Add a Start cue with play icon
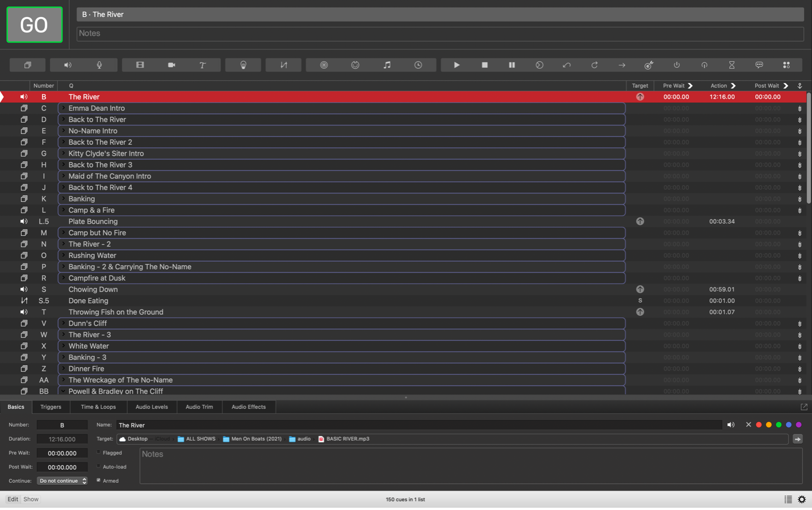Viewport: 812px width, 510px height. pos(457,65)
